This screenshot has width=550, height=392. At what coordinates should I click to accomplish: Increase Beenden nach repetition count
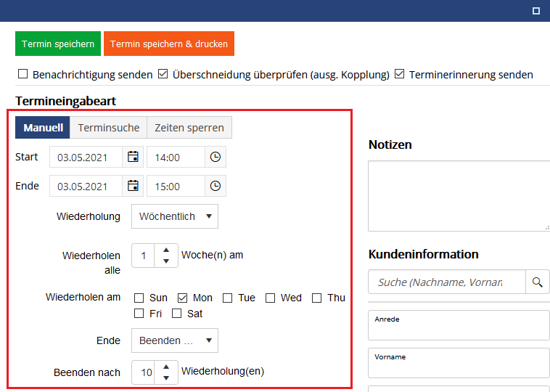pyautogui.click(x=166, y=367)
